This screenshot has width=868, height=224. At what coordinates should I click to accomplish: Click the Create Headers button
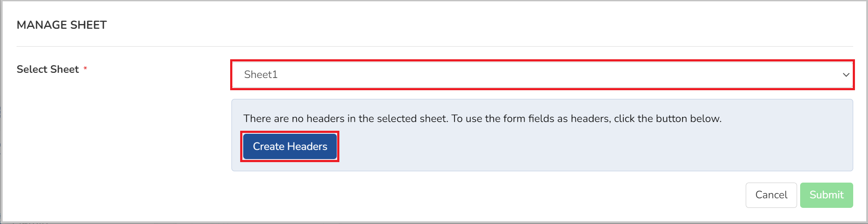tap(290, 146)
